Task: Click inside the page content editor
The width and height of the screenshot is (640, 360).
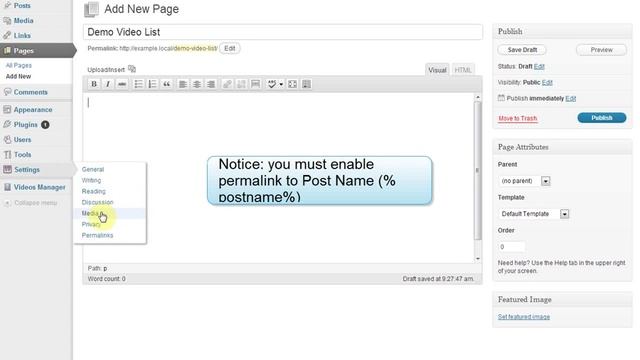Action: [x=278, y=178]
